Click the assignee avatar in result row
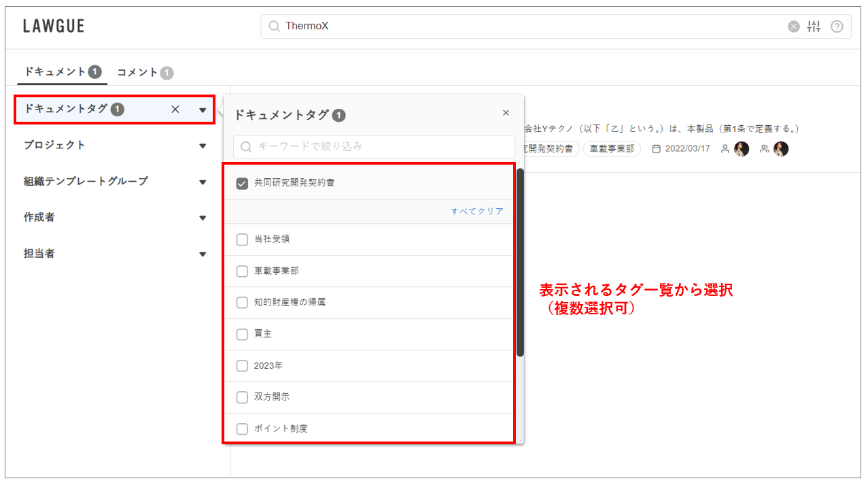 (781, 148)
